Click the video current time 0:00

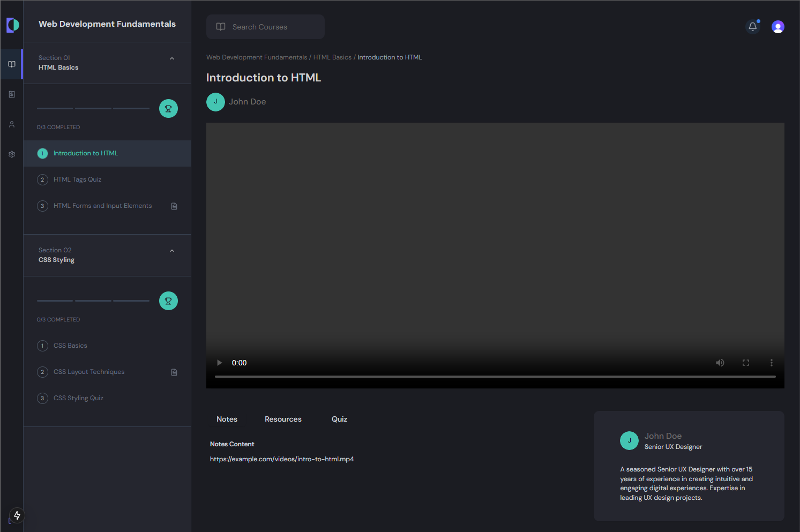[239, 363]
